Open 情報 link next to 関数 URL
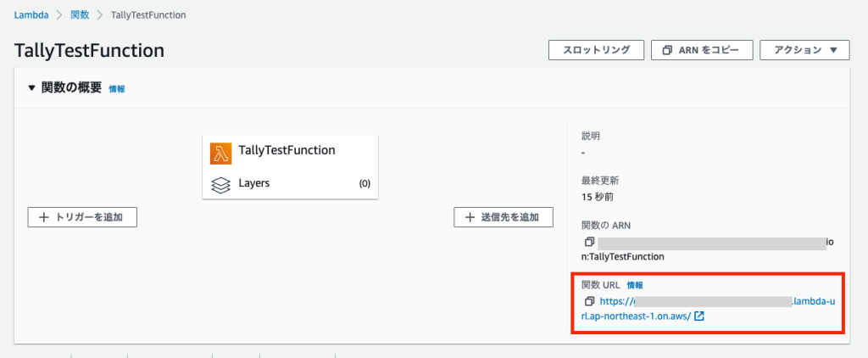The width and height of the screenshot is (868, 358). click(635, 285)
